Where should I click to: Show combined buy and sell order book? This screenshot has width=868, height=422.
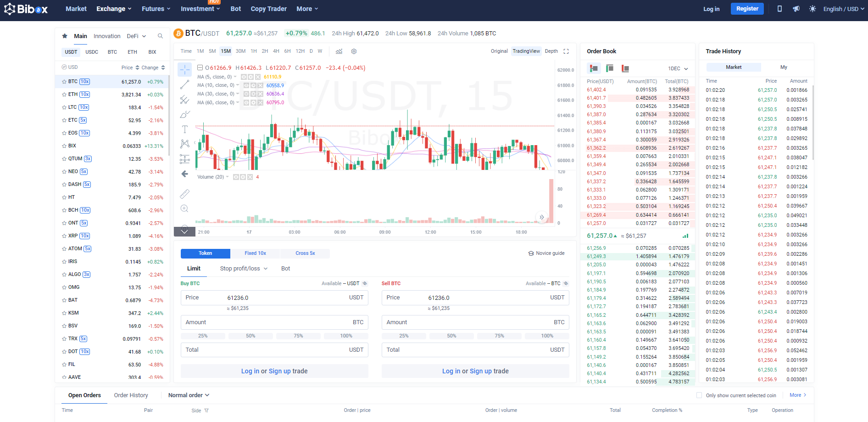tap(594, 68)
